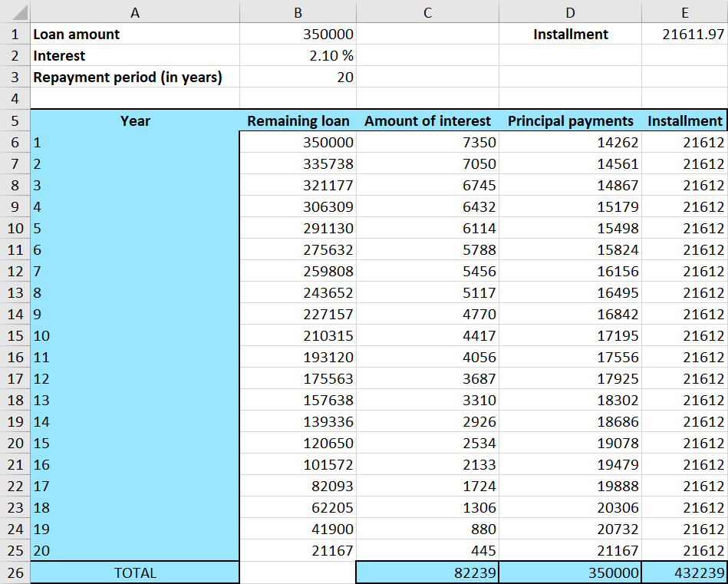Viewport: 728px width, 584px height.
Task: Click the Year column header cell
Action: click(135, 120)
